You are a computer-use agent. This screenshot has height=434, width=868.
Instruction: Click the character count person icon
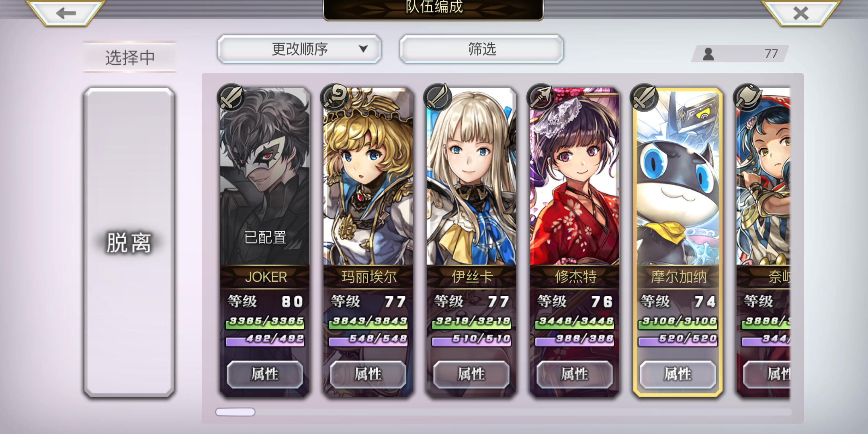pos(708,53)
